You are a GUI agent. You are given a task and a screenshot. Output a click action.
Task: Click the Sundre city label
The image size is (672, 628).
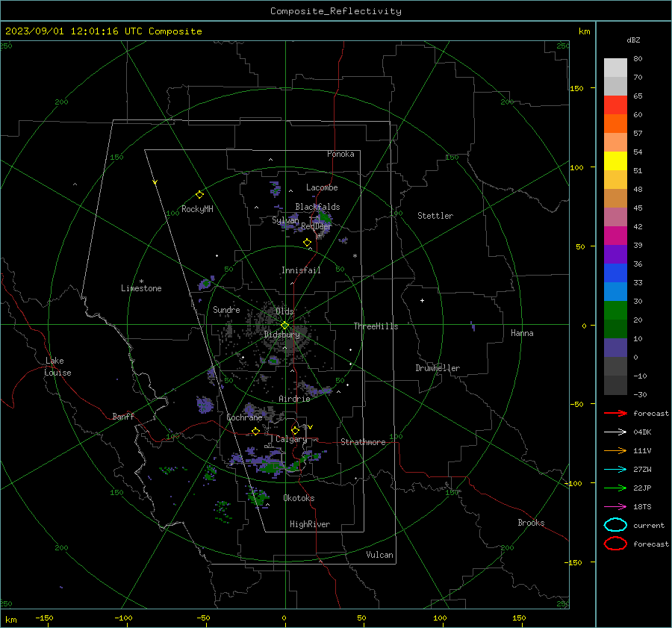226,309
